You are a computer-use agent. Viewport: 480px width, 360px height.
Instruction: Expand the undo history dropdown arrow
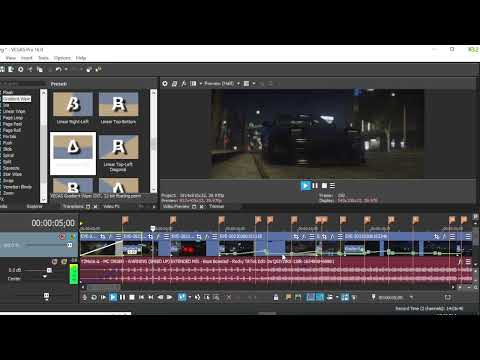pyautogui.click(x=66, y=69)
